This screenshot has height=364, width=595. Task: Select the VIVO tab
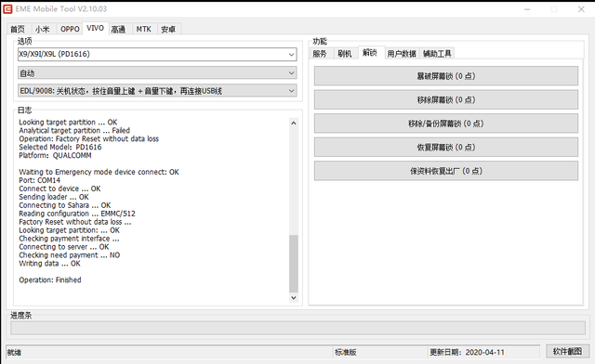(x=95, y=28)
